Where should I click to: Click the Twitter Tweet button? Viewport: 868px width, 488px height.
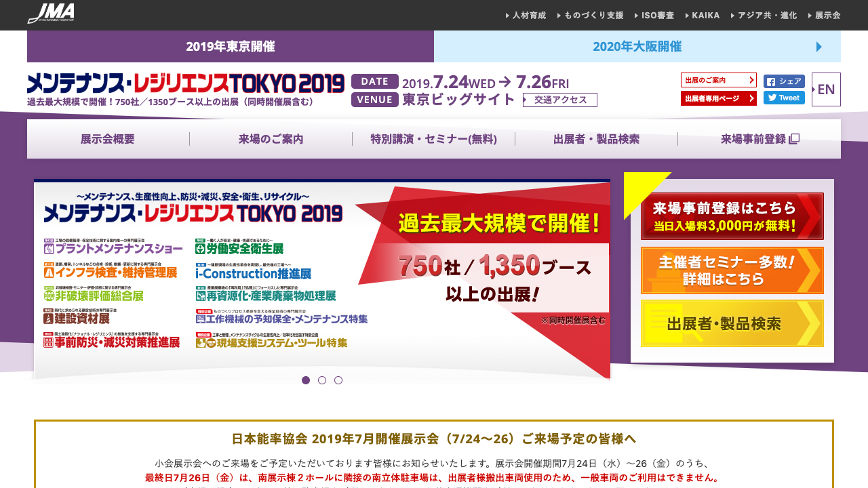(x=784, y=98)
